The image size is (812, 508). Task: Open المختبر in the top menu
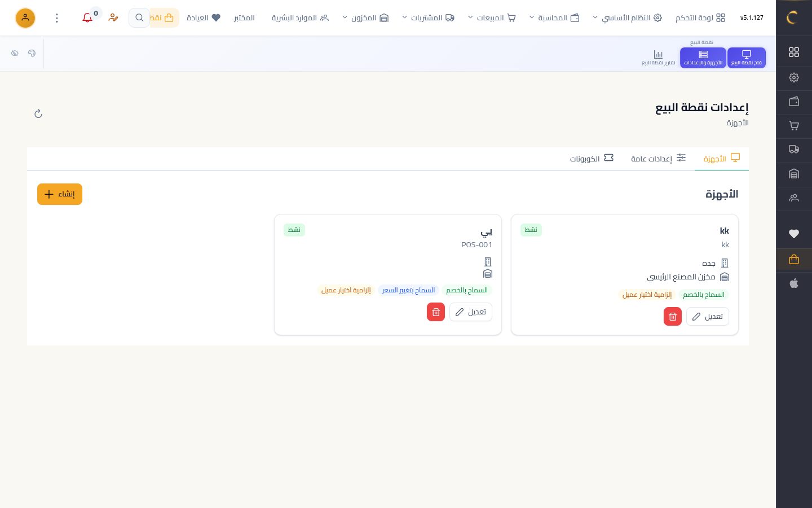click(x=244, y=18)
